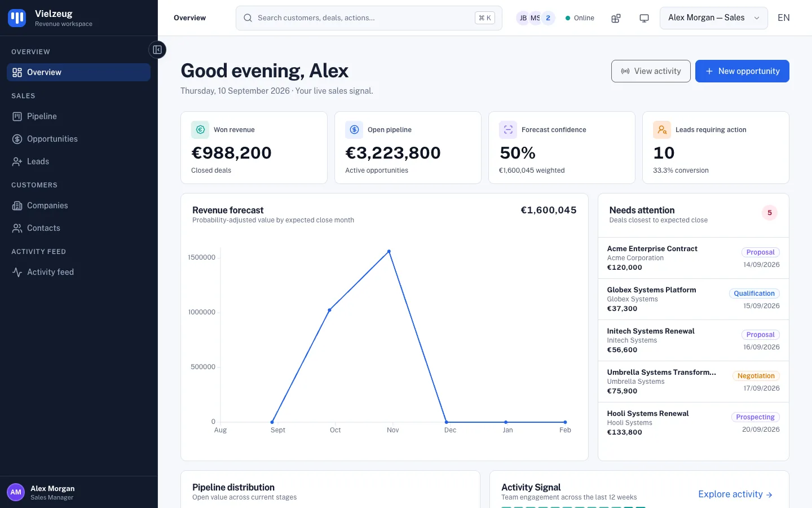Screen dimensions: 812x508
Task: Collapse the sidebar with the panel toggle icon
Action: tap(157, 50)
